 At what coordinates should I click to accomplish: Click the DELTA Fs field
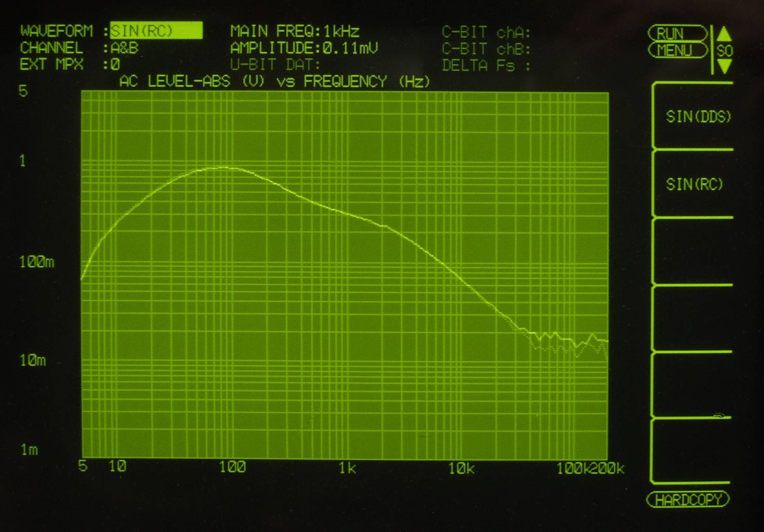(486, 66)
